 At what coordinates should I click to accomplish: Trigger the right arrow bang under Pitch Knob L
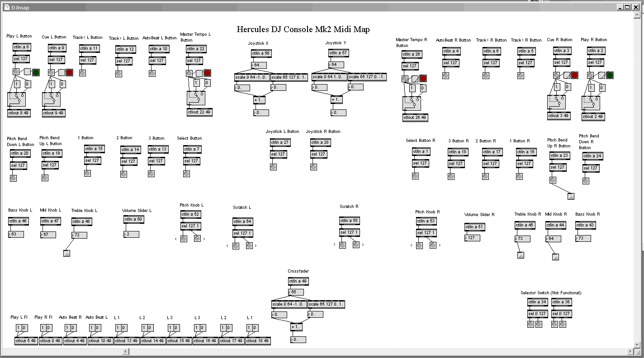pos(198,238)
